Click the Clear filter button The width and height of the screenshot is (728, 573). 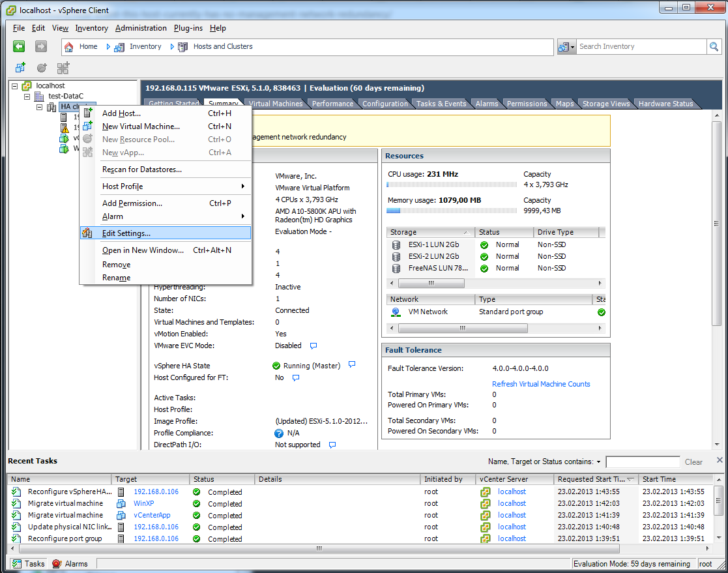click(x=693, y=462)
